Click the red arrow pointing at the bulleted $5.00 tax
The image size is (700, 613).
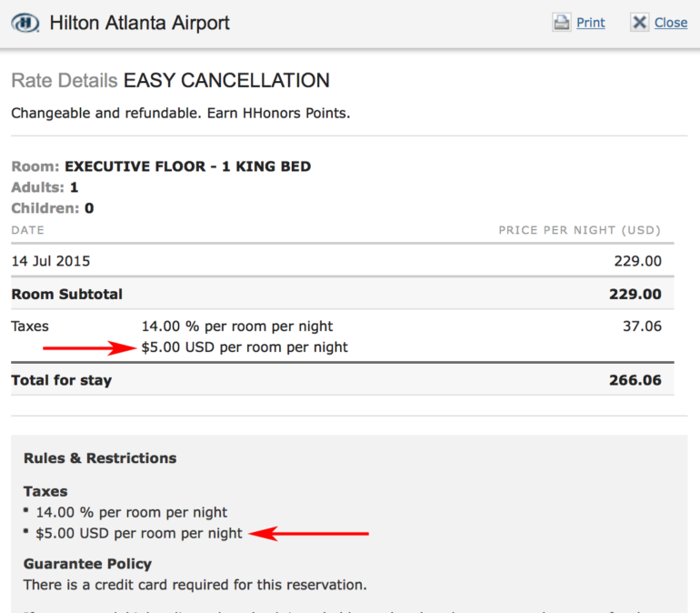point(309,534)
